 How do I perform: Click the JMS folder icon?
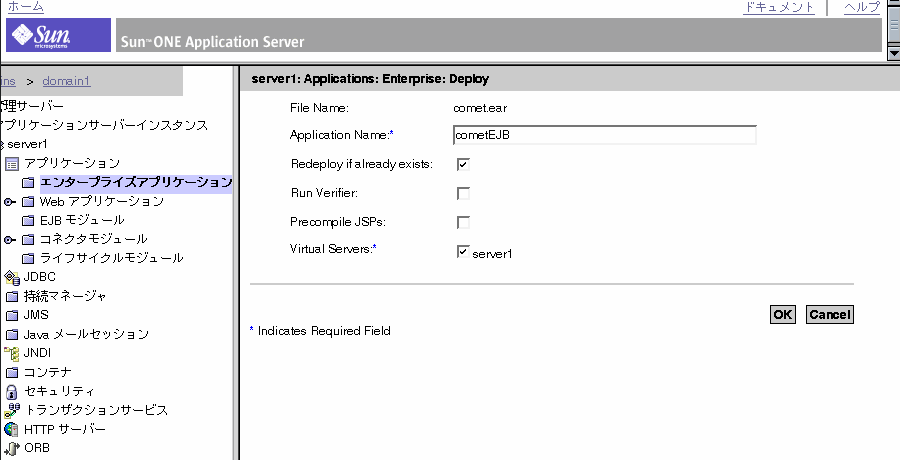point(13,316)
